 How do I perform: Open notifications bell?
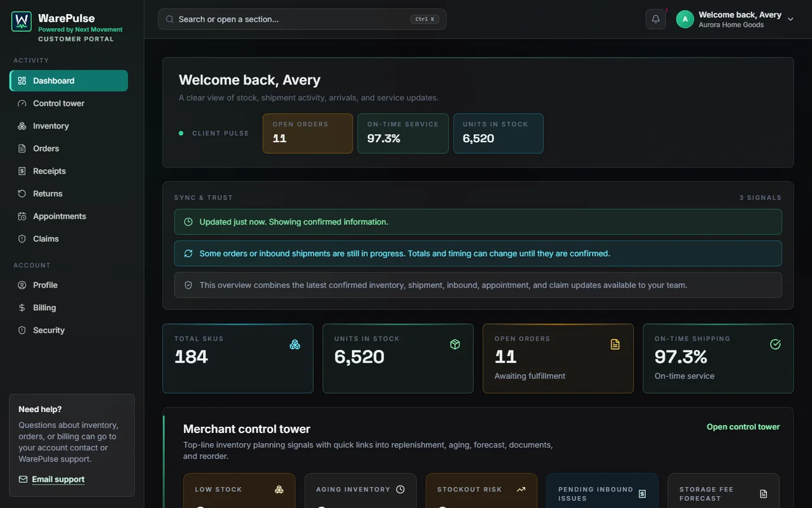pos(656,19)
